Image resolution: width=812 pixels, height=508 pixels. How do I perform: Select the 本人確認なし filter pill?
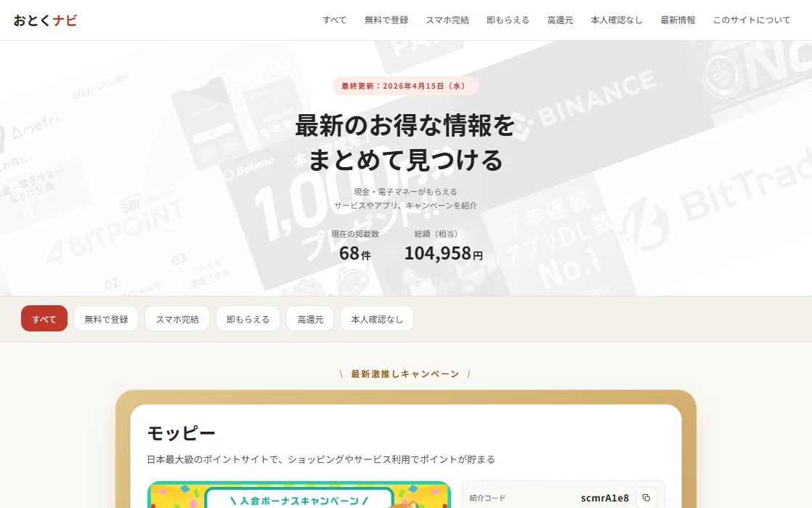pyautogui.click(x=377, y=319)
